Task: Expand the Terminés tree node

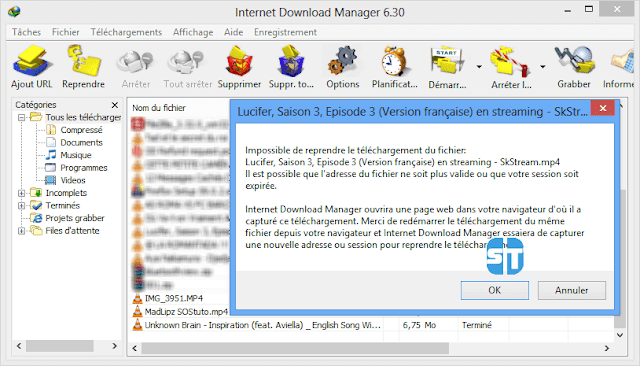Action: click(22, 206)
